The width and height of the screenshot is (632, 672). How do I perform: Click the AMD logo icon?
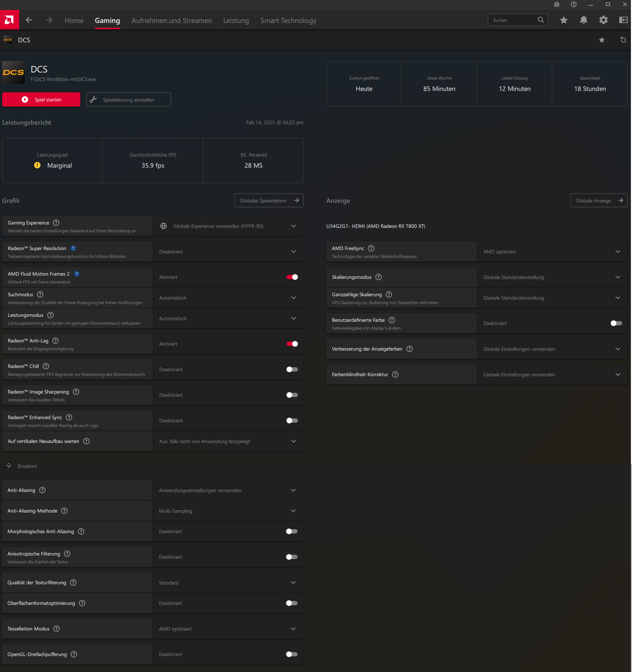click(x=9, y=20)
